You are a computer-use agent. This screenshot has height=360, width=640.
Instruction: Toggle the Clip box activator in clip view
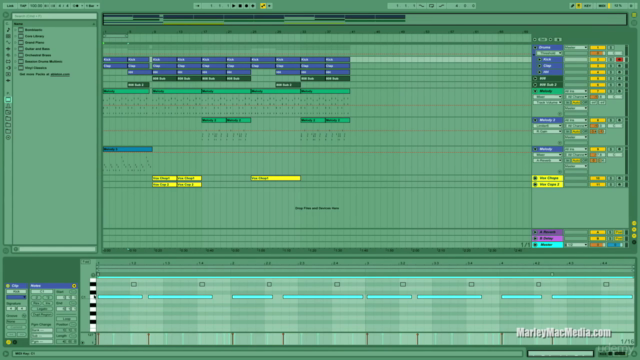click(8, 286)
